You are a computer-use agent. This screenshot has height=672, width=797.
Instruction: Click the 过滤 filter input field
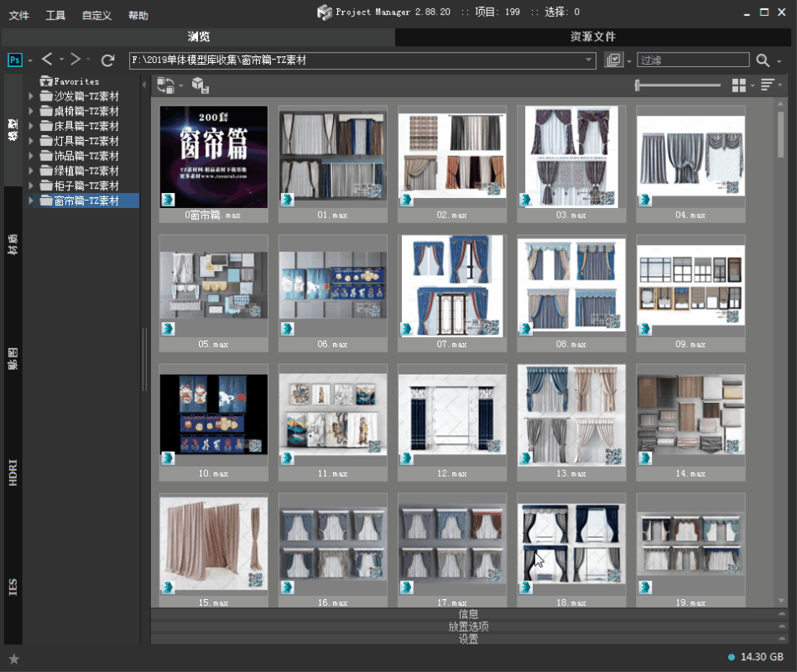coord(693,60)
